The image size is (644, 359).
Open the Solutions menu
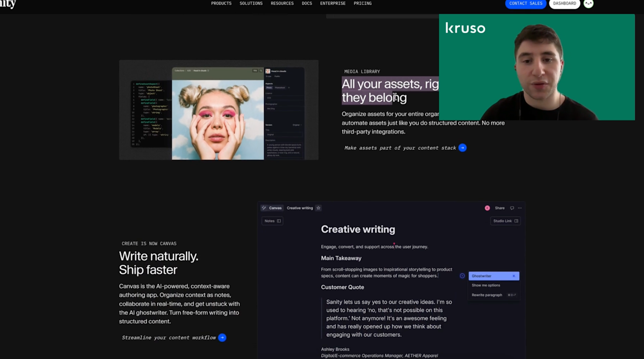pyautogui.click(x=251, y=3)
